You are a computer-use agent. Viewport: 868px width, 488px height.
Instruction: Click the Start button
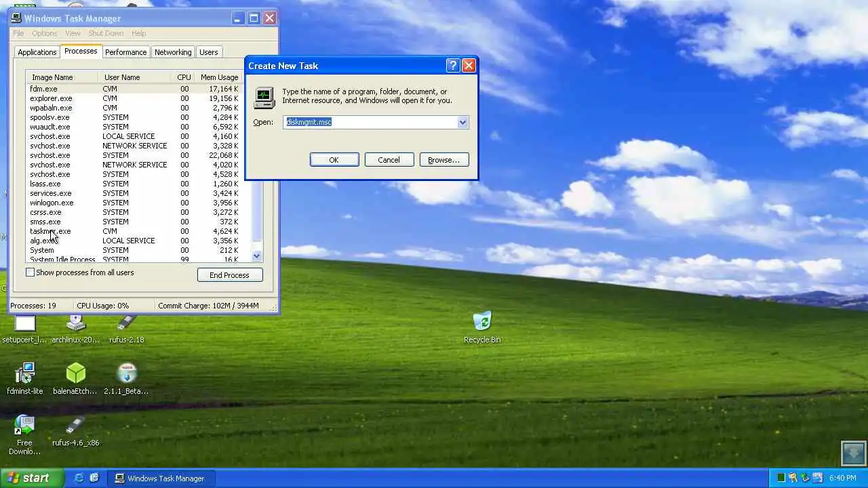31,478
